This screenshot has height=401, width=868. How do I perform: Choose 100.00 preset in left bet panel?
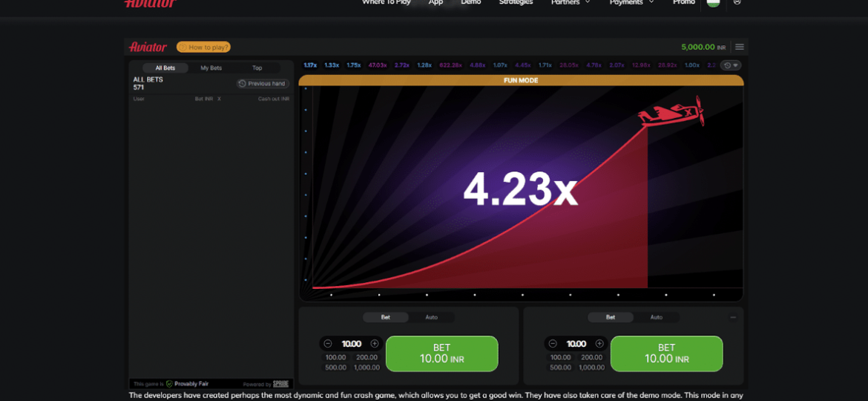335,357
